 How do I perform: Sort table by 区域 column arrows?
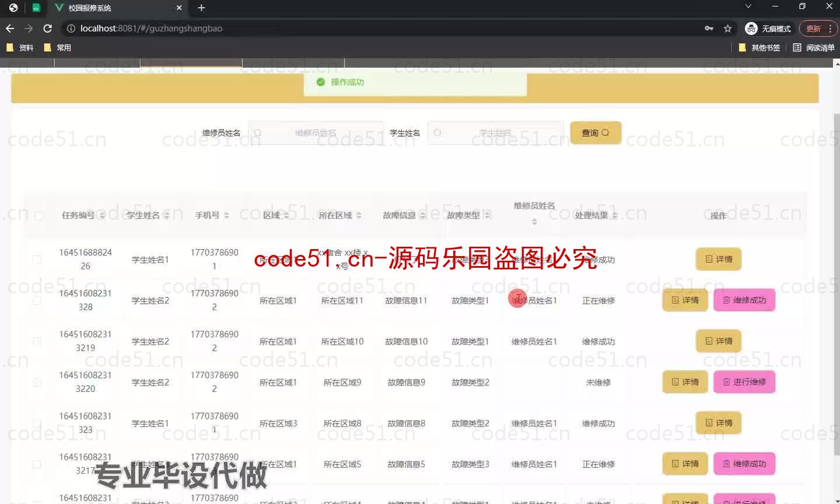(286, 216)
